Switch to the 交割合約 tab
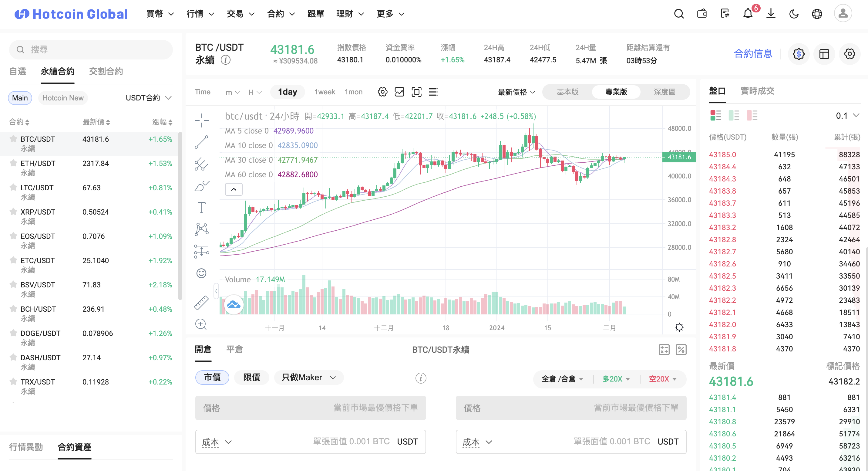Viewport: 868px width, 471px height. coord(106,72)
